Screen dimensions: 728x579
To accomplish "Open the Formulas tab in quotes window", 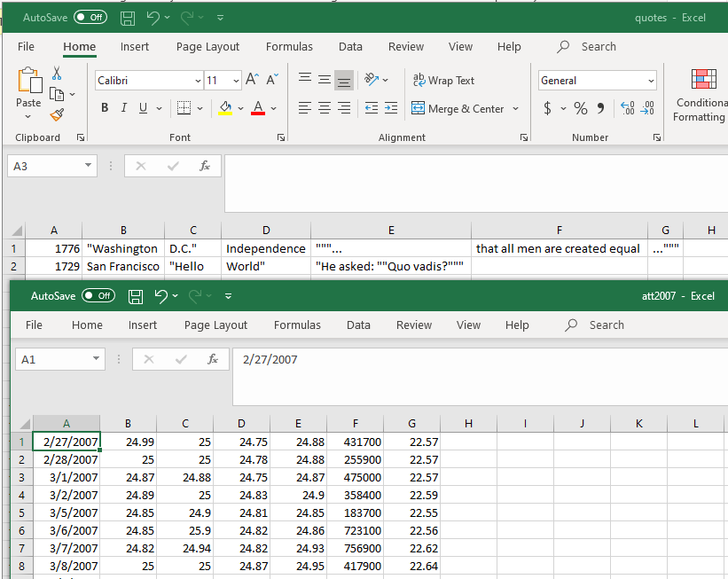I will (289, 47).
